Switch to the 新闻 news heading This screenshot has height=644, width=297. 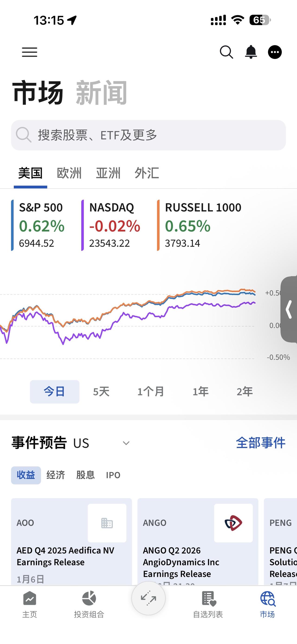point(101,92)
